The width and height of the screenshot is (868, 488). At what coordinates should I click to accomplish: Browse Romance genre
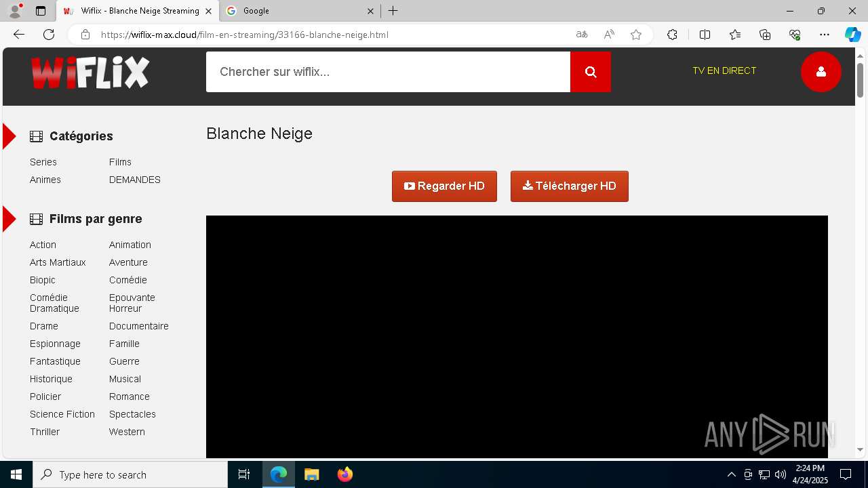130,396
